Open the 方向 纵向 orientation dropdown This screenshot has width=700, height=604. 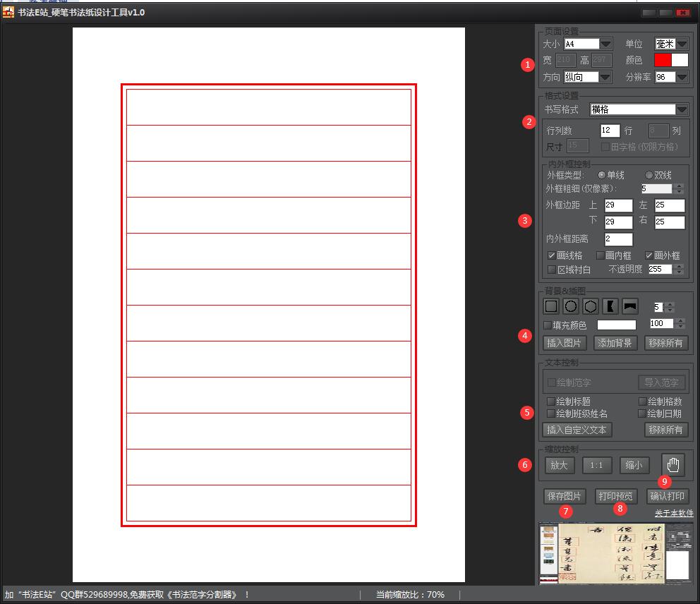605,77
